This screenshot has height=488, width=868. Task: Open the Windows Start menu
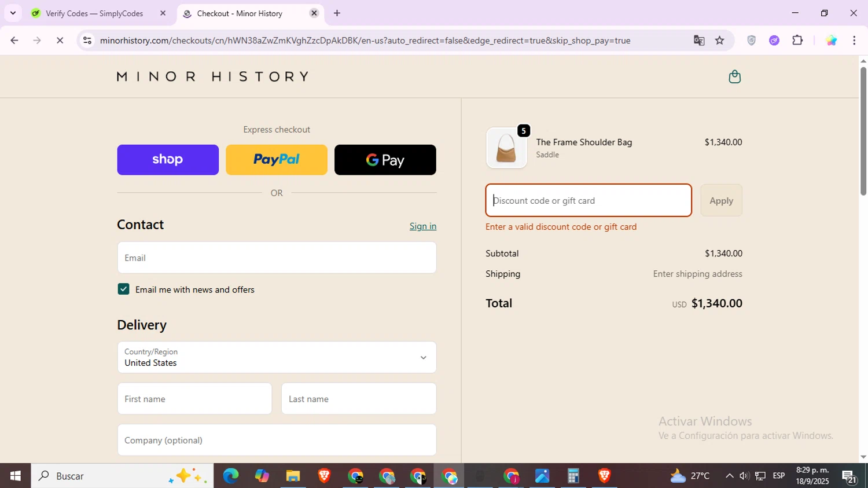pyautogui.click(x=15, y=476)
